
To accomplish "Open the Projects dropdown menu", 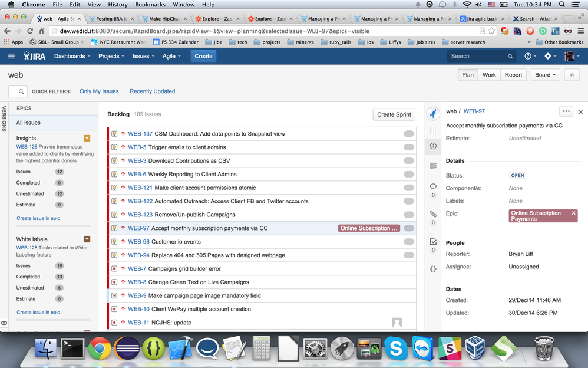I will [111, 57].
